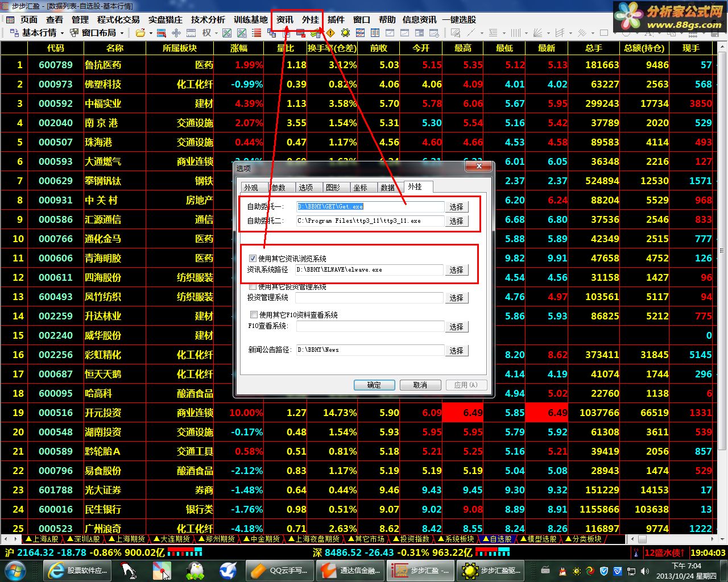Click 新闻公告路径 input field
The height and width of the screenshot is (582, 728).
click(x=370, y=350)
